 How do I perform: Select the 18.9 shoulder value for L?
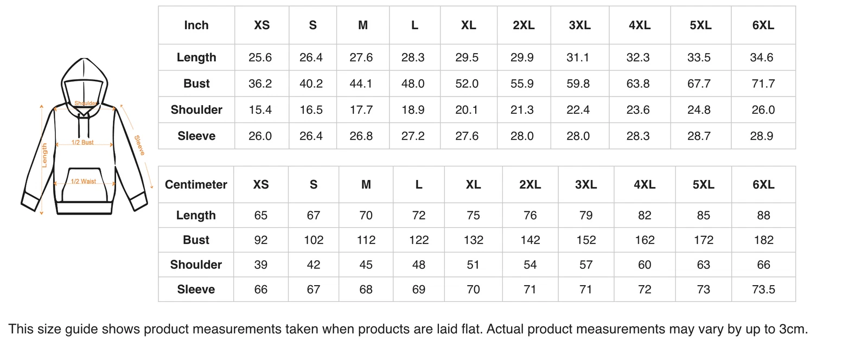(413, 110)
